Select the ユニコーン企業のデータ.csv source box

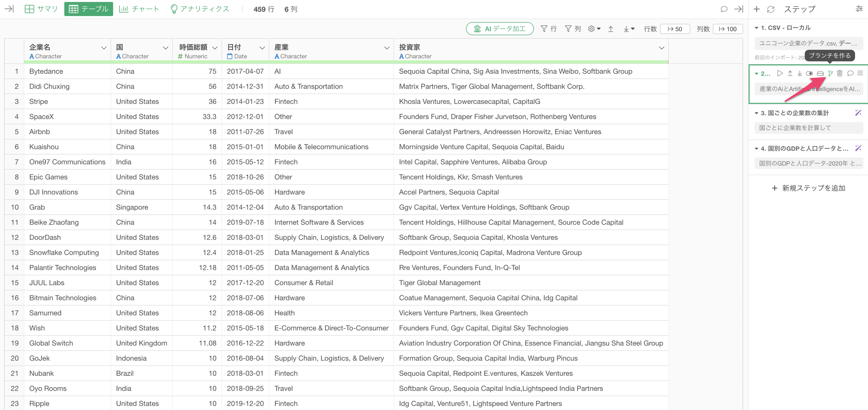click(x=809, y=43)
